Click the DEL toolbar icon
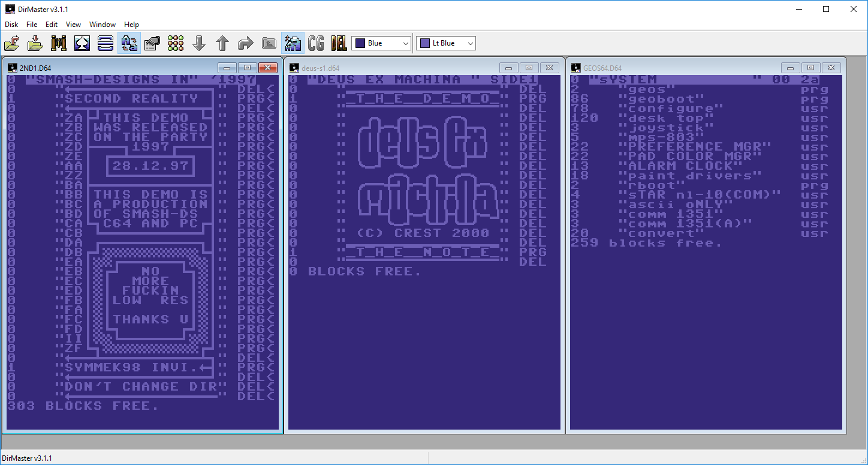This screenshot has height=465, width=868. coord(339,43)
